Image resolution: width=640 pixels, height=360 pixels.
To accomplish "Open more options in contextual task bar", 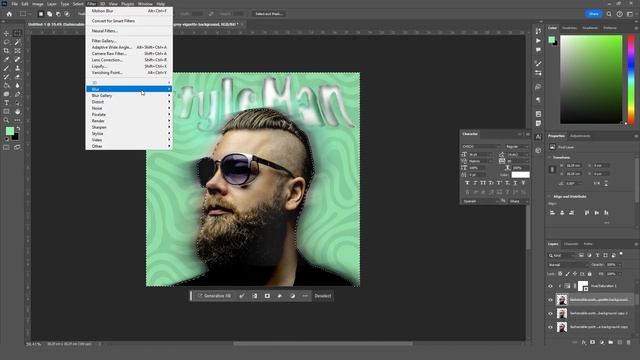I will pyautogui.click(x=305, y=296).
